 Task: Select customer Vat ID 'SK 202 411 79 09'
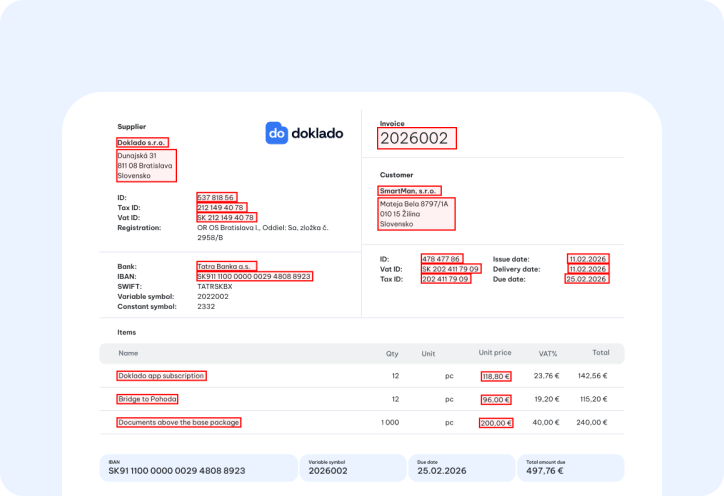[x=450, y=269]
